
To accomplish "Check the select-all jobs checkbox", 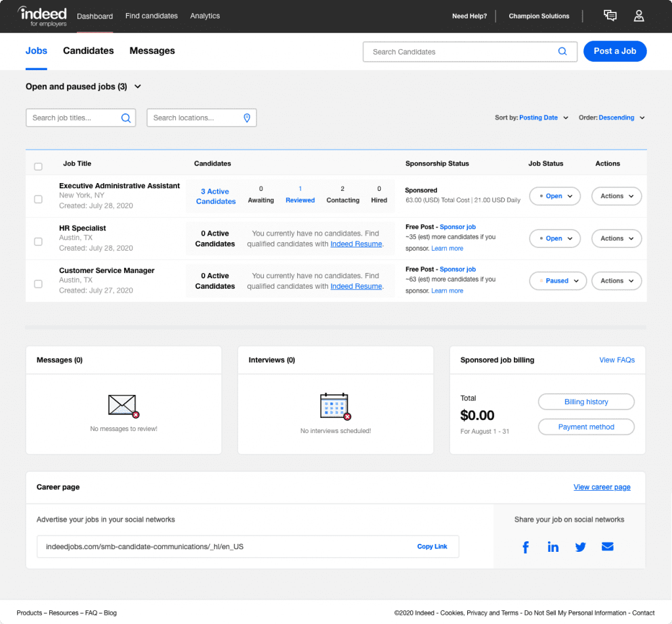I will pyautogui.click(x=38, y=166).
